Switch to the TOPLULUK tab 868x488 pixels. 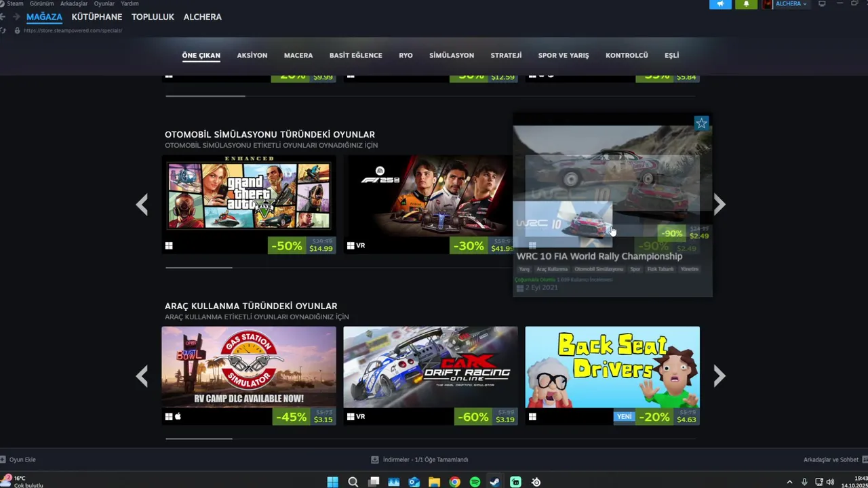click(x=153, y=17)
